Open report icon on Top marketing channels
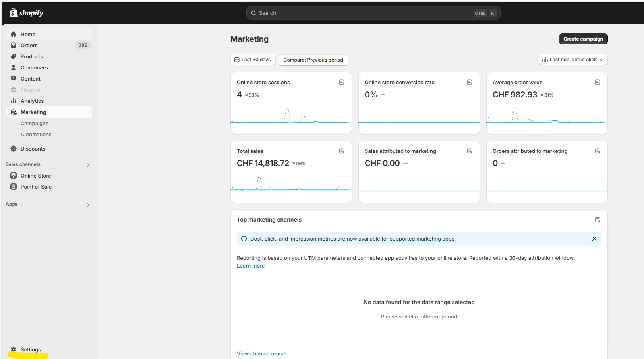Image resolution: width=644 pixels, height=359 pixels. [x=597, y=220]
